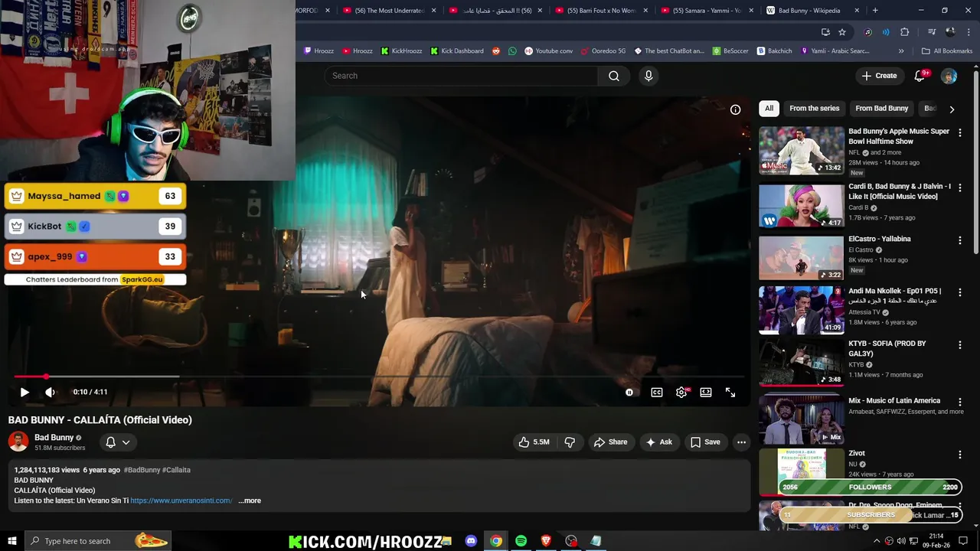Open options for ElCastro Yallabina video
This screenshot has height=551, width=980.
coord(959,240)
